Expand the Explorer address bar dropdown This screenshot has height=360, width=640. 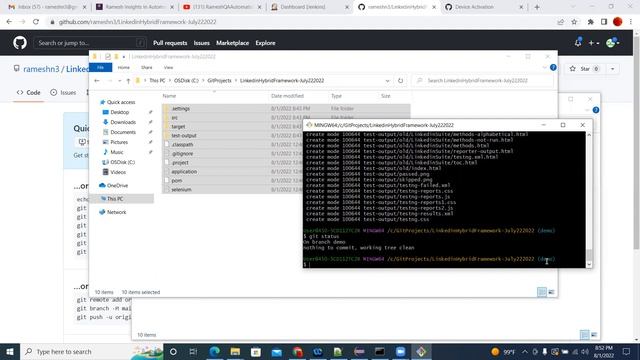(x=387, y=81)
